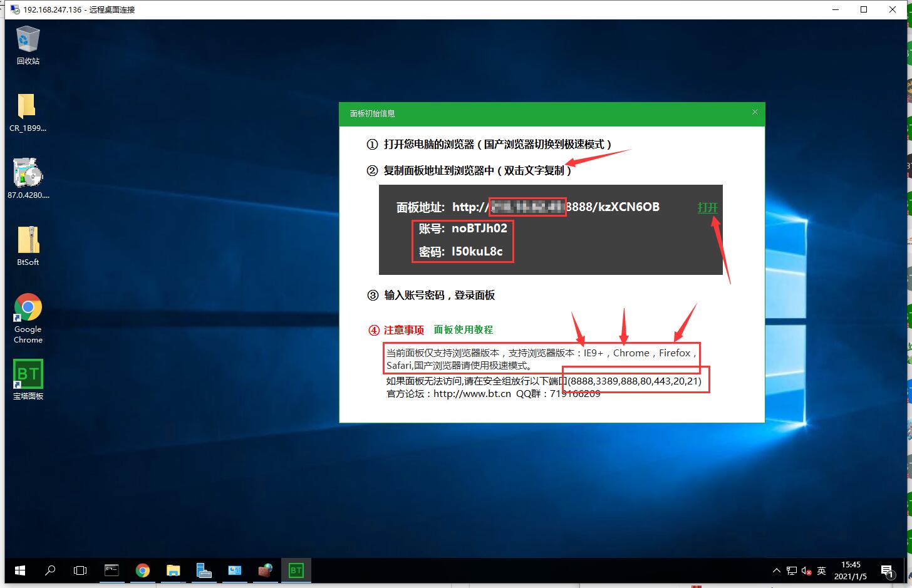This screenshot has width=912, height=588.
Task: Select the BtSoft zip folder icon
Action: tap(28, 245)
